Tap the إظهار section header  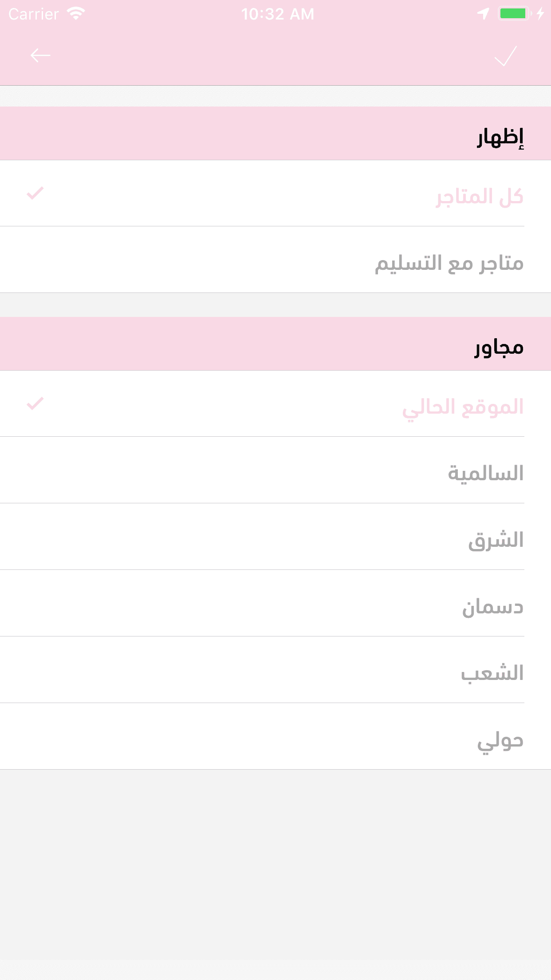click(x=500, y=137)
